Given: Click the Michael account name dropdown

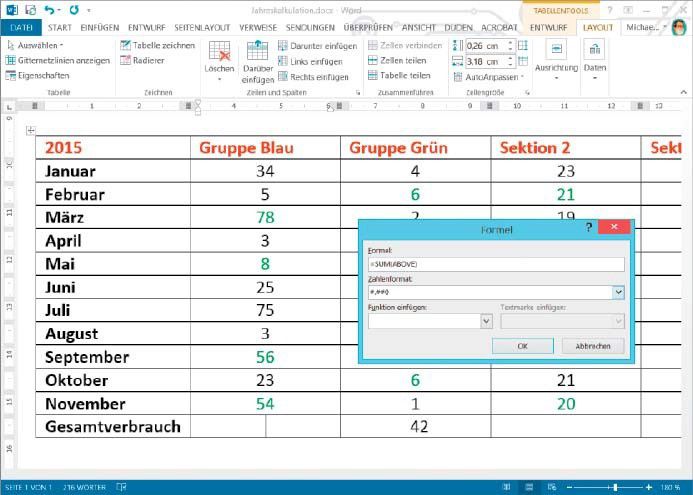Looking at the screenshot, I should pyautogui.click(x=647, y=27).
